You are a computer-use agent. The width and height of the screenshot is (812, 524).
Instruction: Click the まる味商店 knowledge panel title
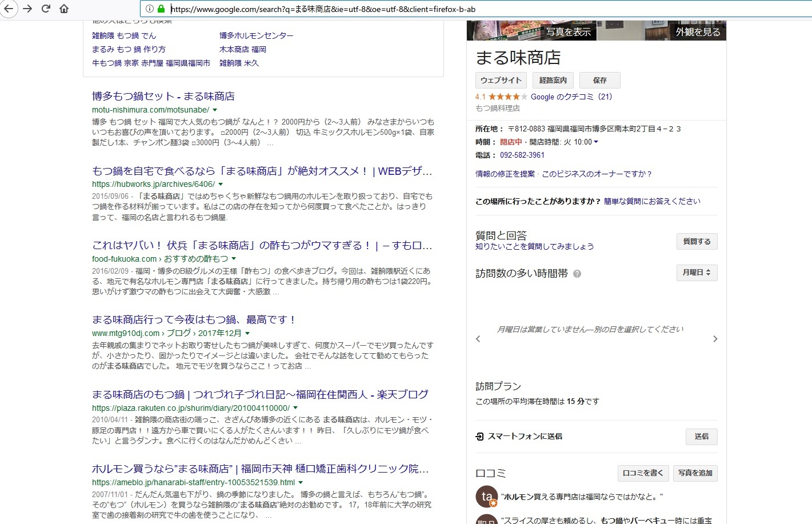coord(518,58)
